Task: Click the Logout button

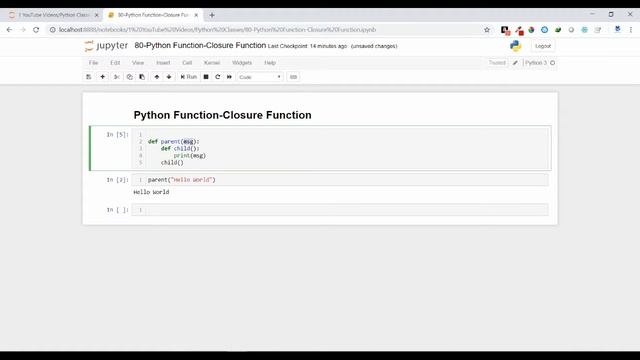Action: (x=543, y=46)
